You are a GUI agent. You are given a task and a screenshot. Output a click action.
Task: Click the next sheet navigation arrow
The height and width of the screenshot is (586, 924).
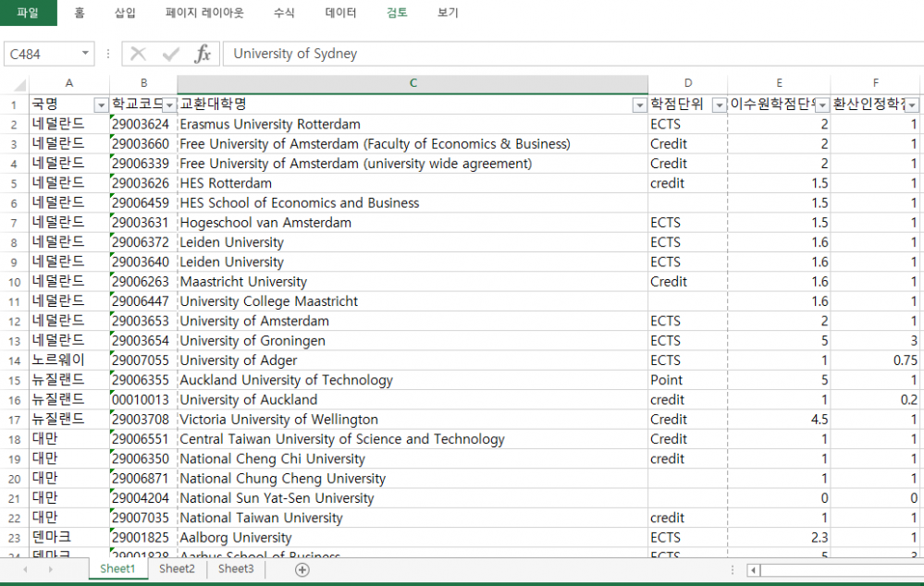point(50,569)
